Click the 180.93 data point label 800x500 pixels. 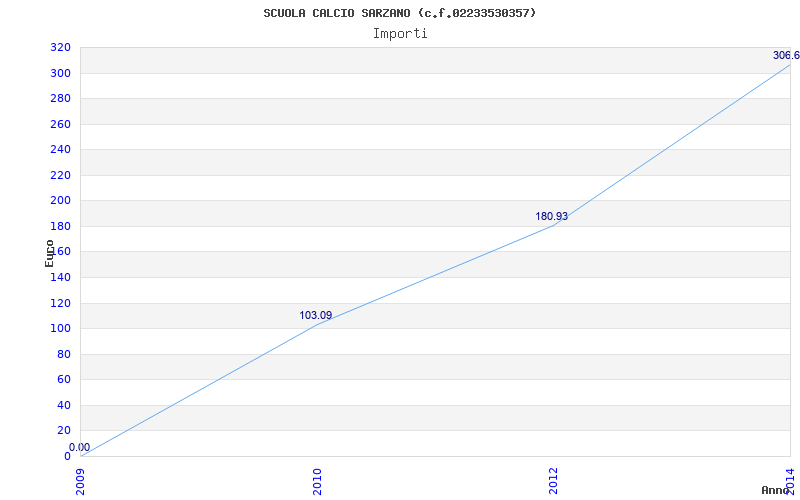pyautogui.click(x=552, y=216)
